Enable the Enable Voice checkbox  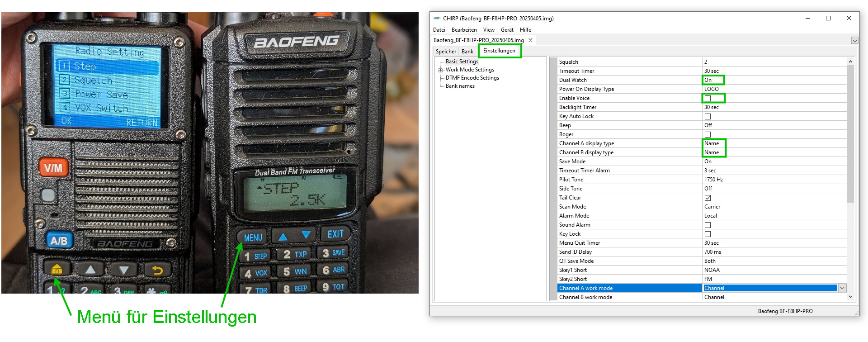click(x=708, y=98)
